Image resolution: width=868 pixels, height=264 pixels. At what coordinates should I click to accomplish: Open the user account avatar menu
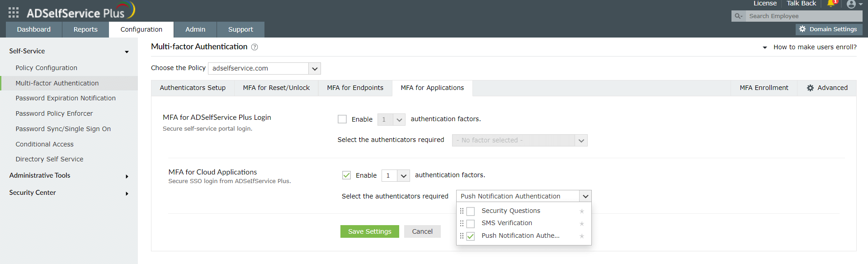pos(851,5)
